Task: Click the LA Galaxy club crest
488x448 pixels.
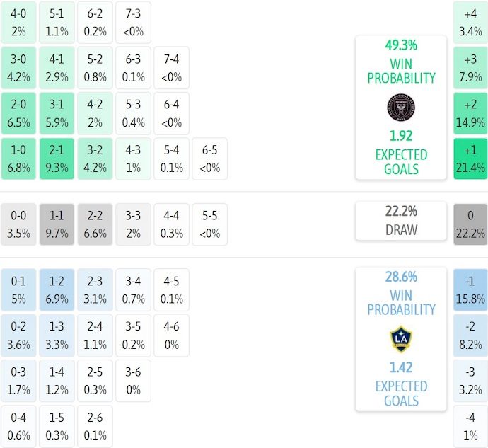Action: tap(401, 339)
